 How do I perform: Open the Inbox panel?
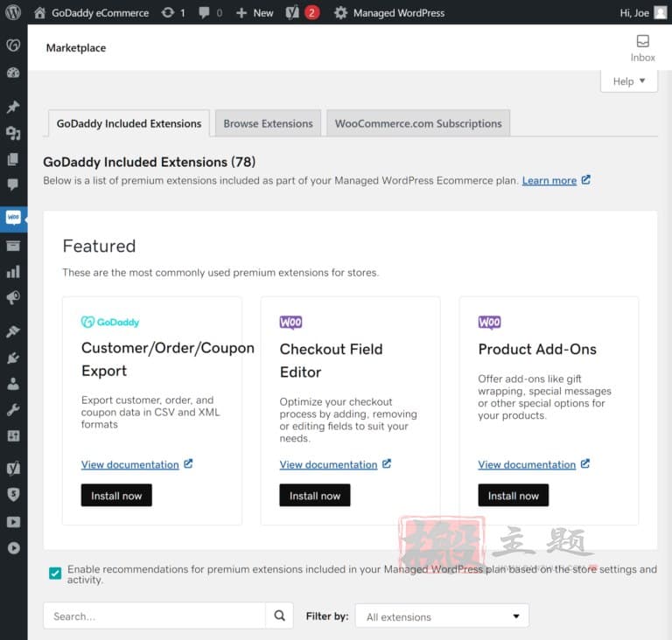point(642,48)
